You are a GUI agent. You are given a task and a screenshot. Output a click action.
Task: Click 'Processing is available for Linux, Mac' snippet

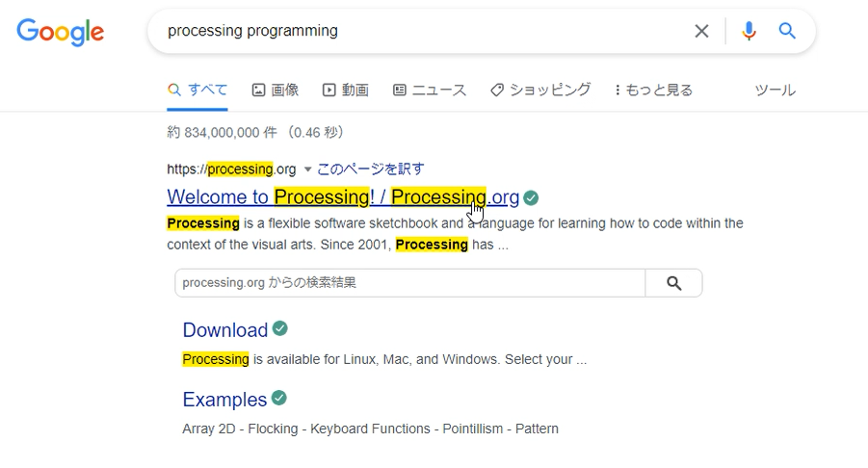click(x=384, y=359)
